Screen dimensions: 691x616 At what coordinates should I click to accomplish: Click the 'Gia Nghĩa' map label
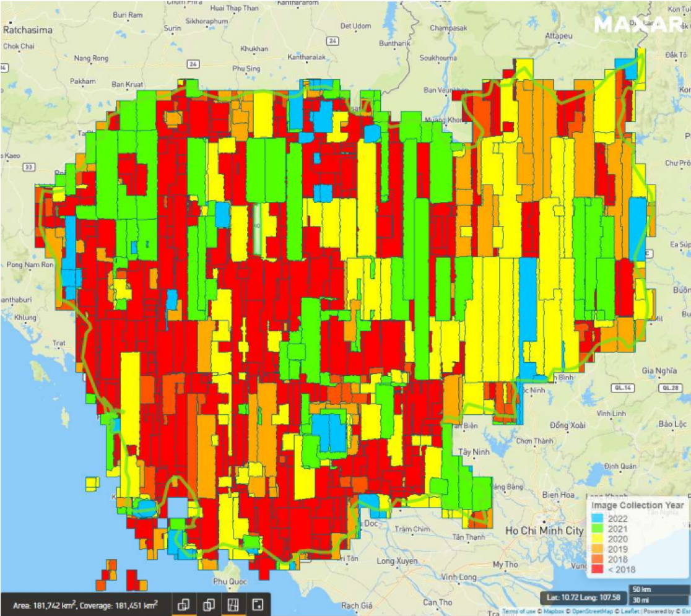(659, 371)
